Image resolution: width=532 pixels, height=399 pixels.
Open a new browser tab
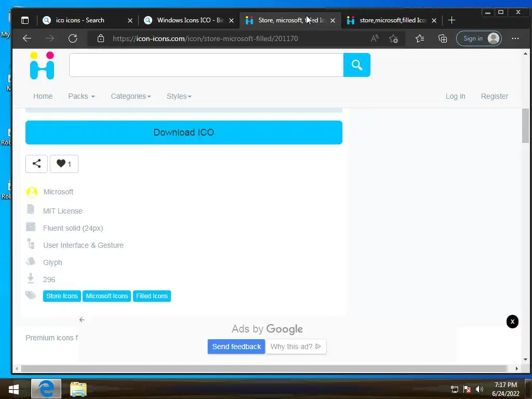click(x=451, y=20)
